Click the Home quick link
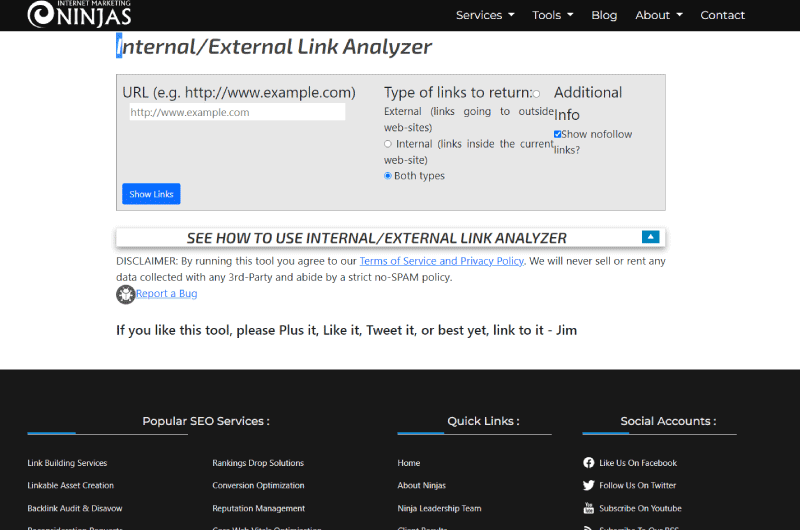800x530 pixels. click(x=409, y=463)
